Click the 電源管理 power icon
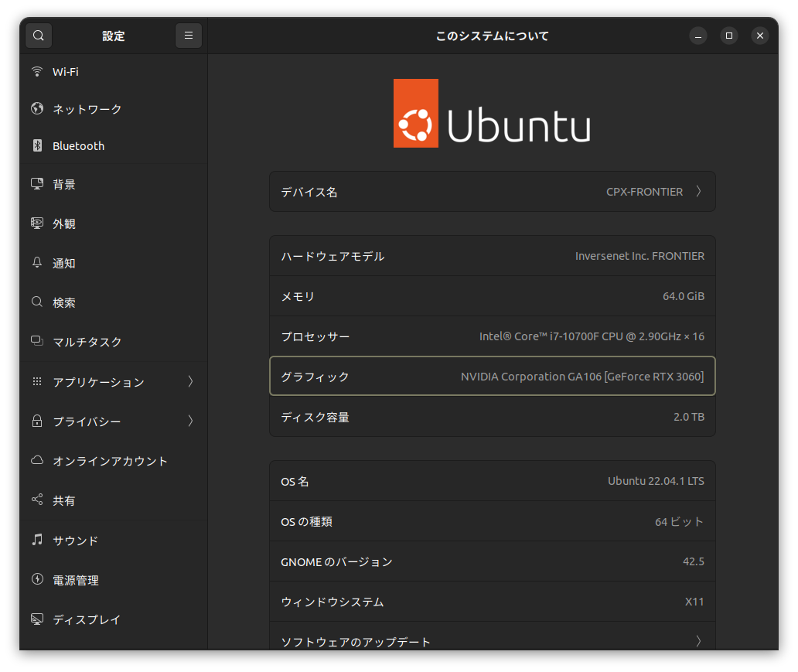The image size is (798, 672). [x=37, y=579]
